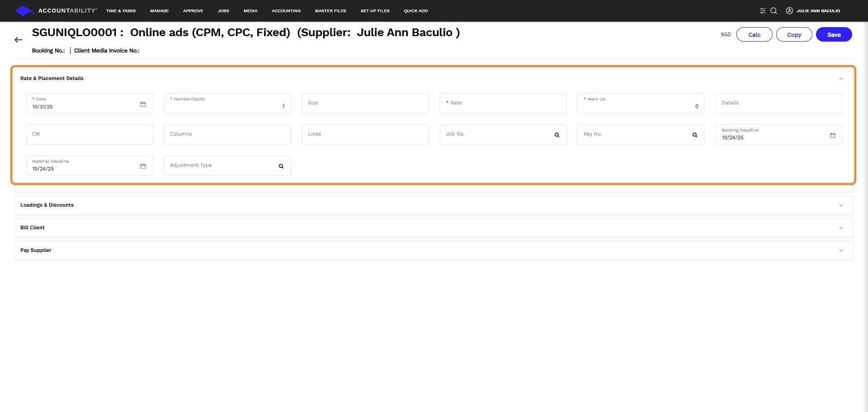This screenshot has height=412, width=868.
Task: Focus the Number/Spots input field
Action: (227, 103)
